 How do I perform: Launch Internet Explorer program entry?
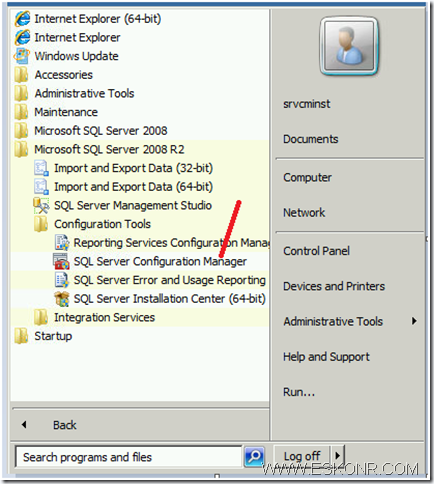[x=77, y=38]
